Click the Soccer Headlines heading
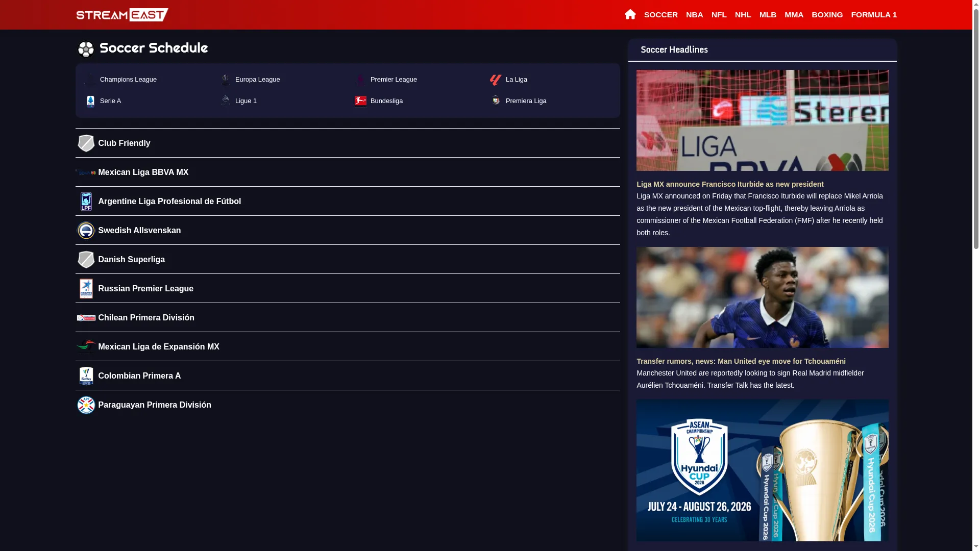The width and height of the screenshot is (980, 551). tap(674, 49)
